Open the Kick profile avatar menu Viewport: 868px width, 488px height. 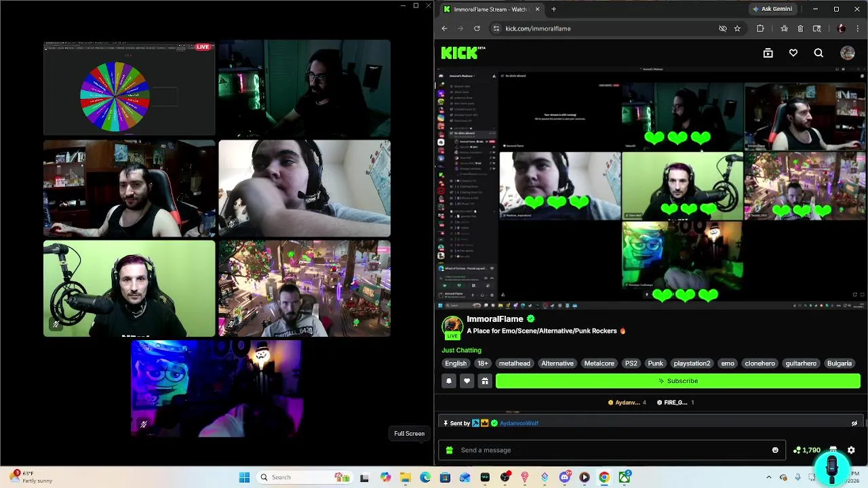point(848,53)
